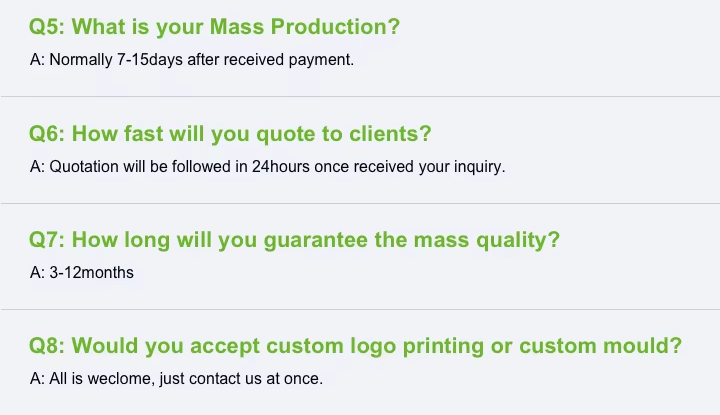The width and height of the screenshot is (720, 415).
Task: Click the "Q5:" label
Action: point(47,28)
